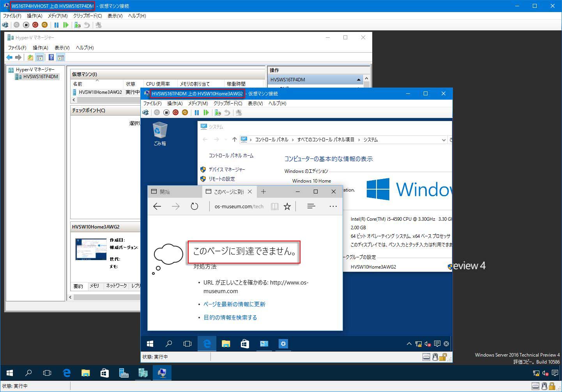
Task: Toggle console tree icon in Hyper-V Manager toolbar
Action: 39,58
